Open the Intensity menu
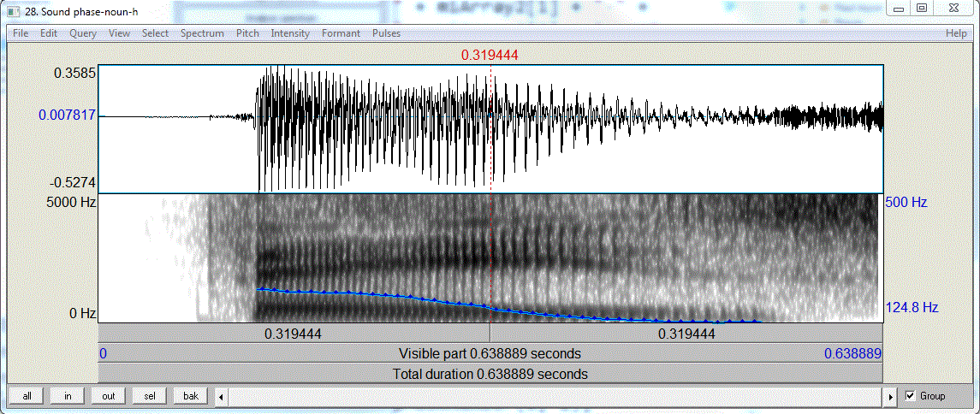This screenshot has height=414, width=980. coord(290,33)
